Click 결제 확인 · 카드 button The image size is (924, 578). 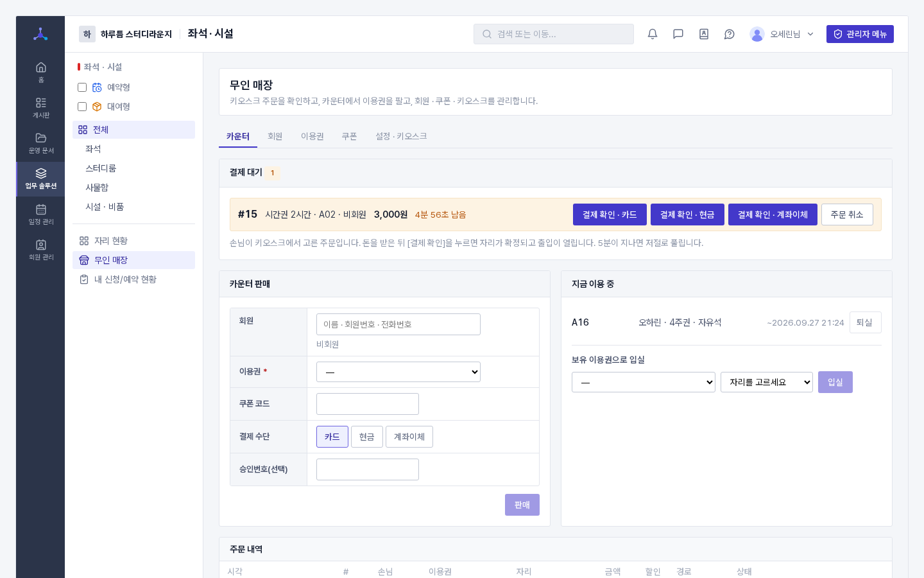click(x=610, y=215)
